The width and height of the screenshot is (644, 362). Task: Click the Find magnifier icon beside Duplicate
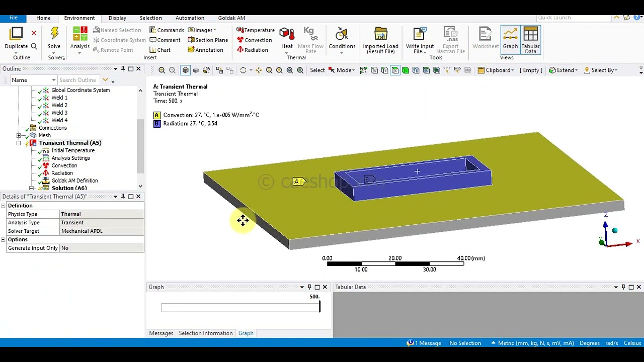pyautogui.click(x=34, y=46)
